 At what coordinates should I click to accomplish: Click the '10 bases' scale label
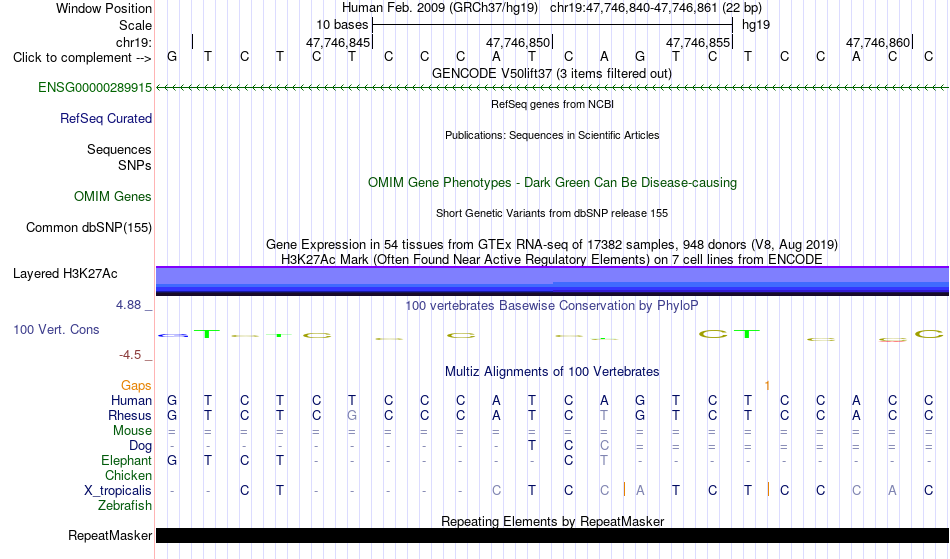click(x=342, y=25)
